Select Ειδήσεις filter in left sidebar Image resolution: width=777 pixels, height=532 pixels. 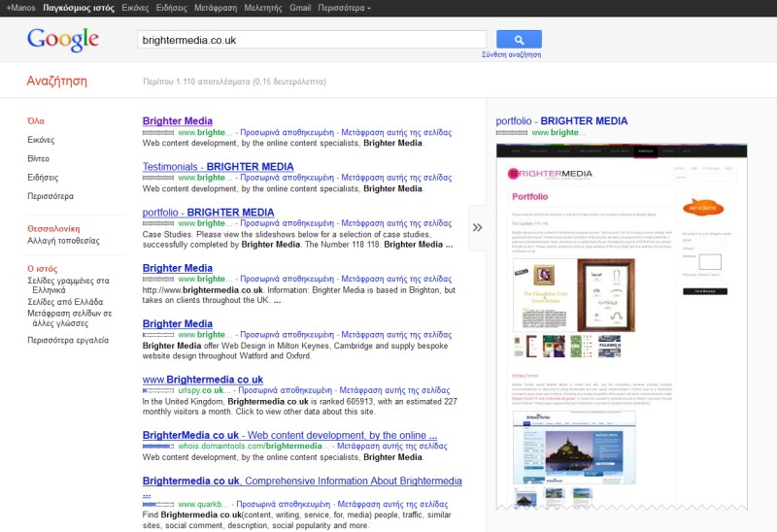43,178
